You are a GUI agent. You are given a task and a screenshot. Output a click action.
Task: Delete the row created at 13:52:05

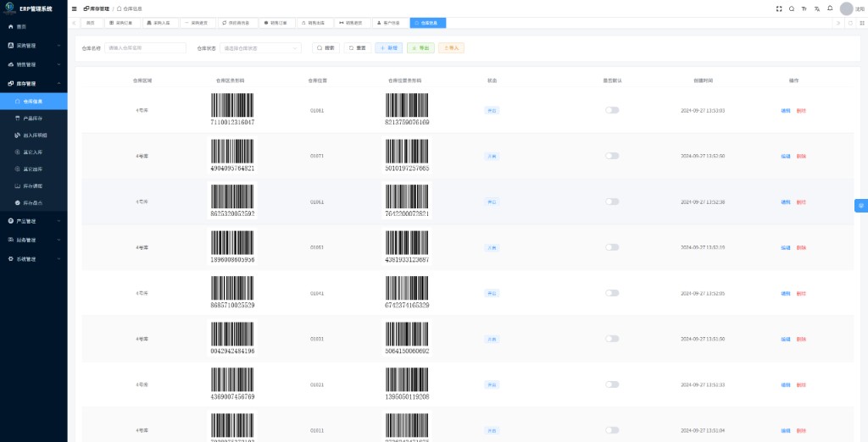coord(801,294)
